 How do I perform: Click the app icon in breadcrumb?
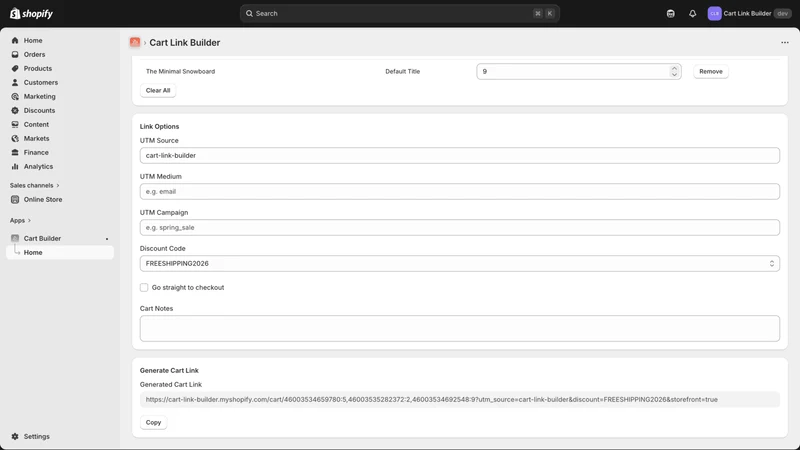(135, 42)
